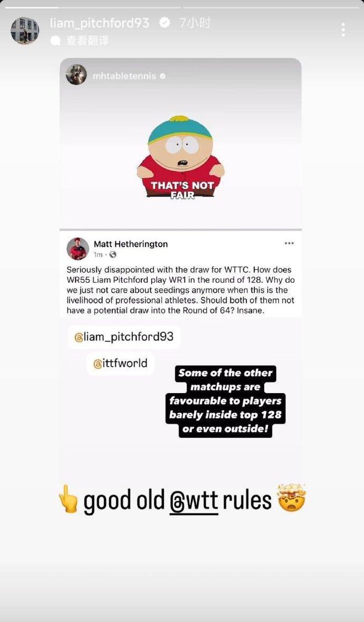Tap verified badge beside liam_pitchford93
Image resolution: width=364 pixels, height=622 pixels.
tap(164, 23)
